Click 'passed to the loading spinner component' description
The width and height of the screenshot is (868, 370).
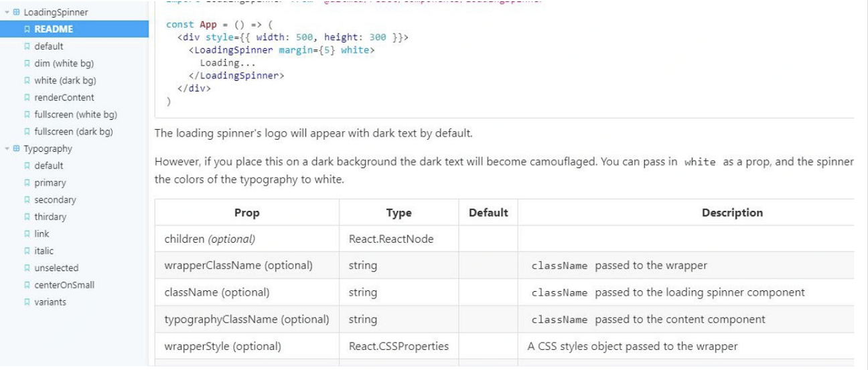700,292
